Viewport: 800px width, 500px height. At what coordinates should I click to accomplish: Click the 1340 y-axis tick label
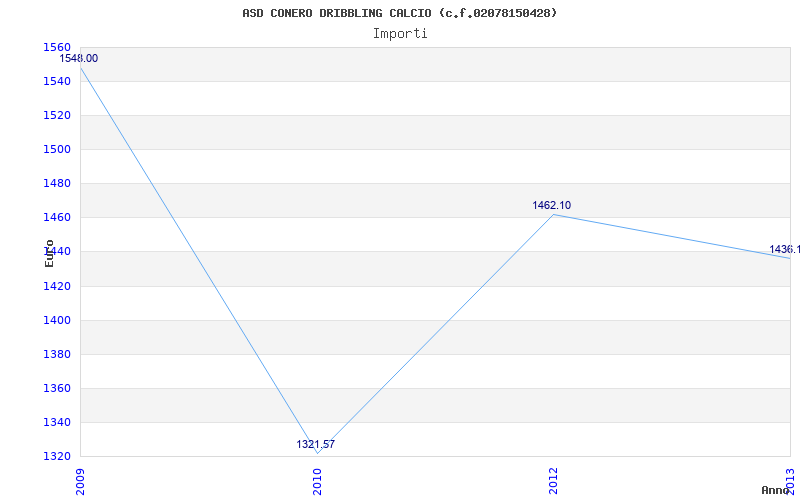tap(57, 422)
